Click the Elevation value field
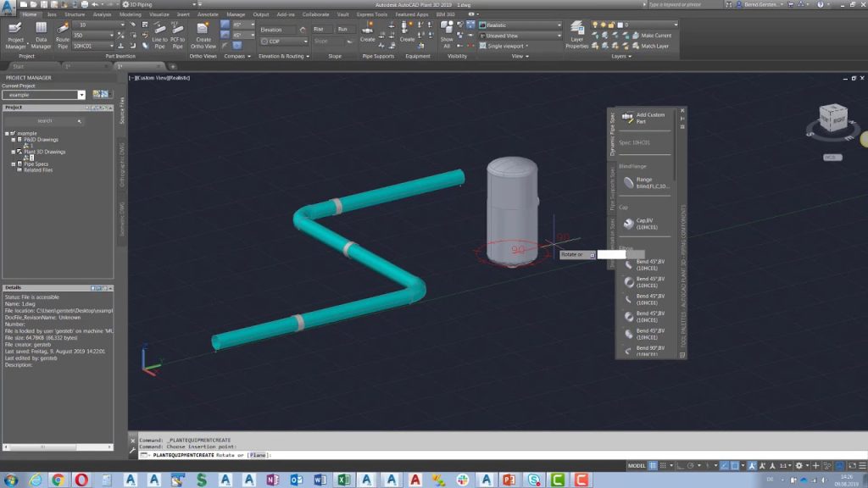The image size is (868, 488). [278, 29]
